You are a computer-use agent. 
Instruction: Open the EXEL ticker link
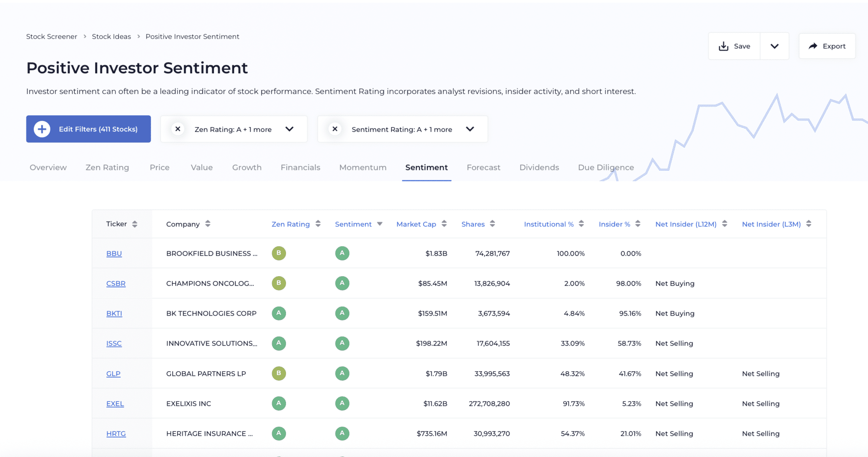(x=115, y=404)
